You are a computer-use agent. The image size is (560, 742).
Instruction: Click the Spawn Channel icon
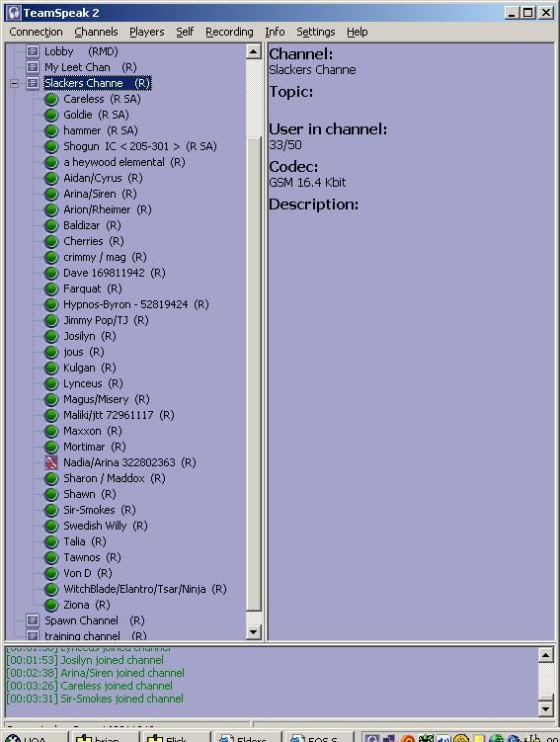pos(33,620)
